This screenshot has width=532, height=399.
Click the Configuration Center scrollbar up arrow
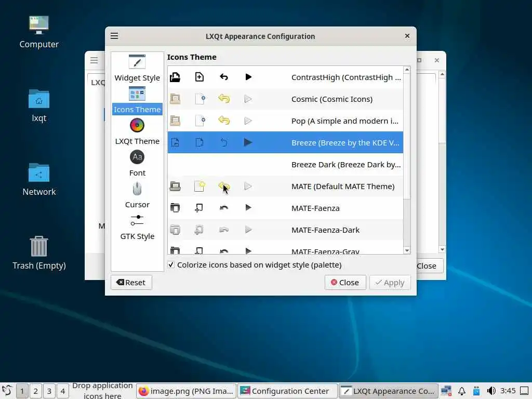tap(442, 74)
